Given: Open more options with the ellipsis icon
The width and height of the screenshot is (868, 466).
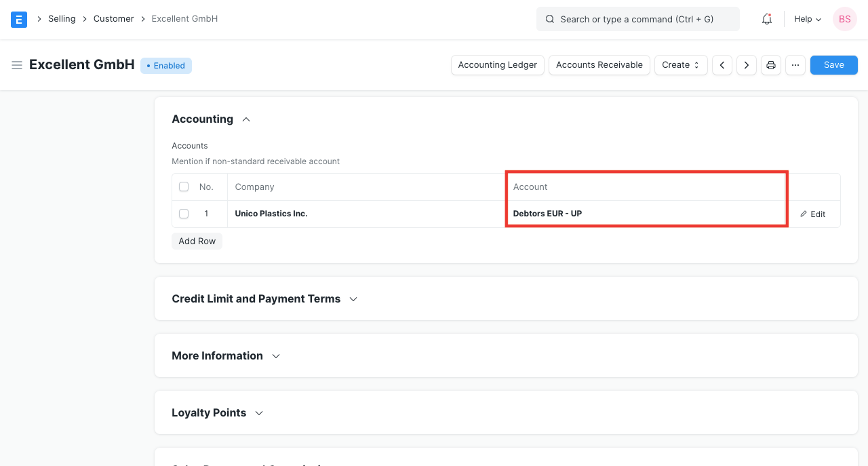Looking at the screenshot, I should [x=795, y=64].
